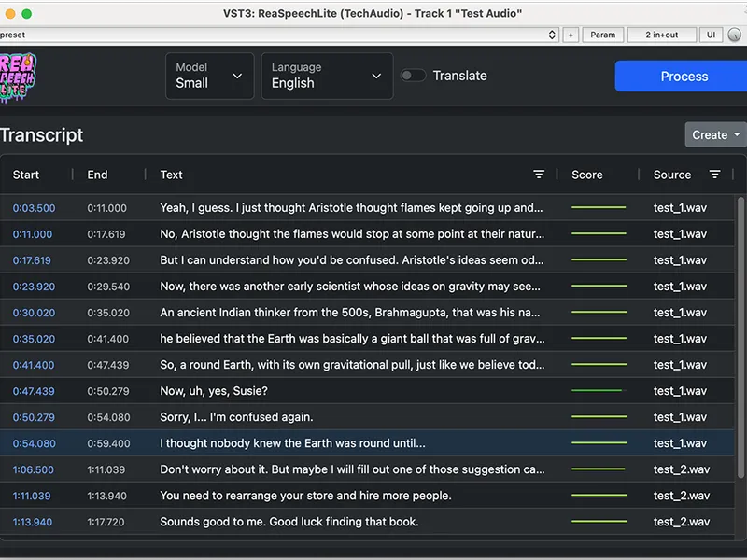This screenshot has width=747, height=560.
Task: Click test_1.wav in the 0:03.500 row
Action: (680, 208)
